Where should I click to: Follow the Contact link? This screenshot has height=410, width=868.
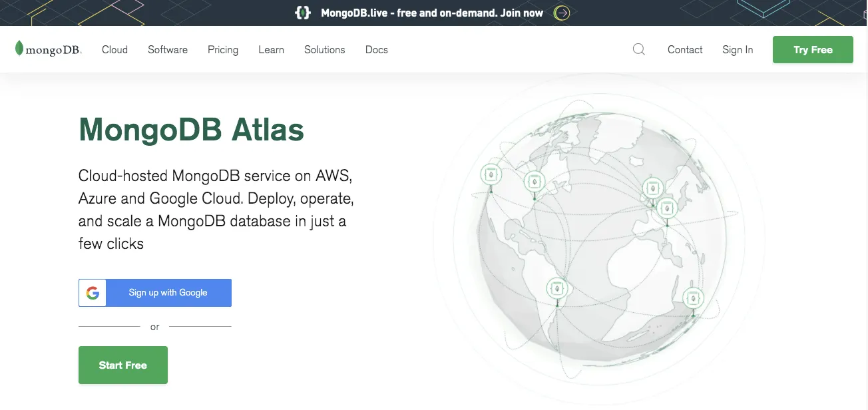click(x=685, y=50)
